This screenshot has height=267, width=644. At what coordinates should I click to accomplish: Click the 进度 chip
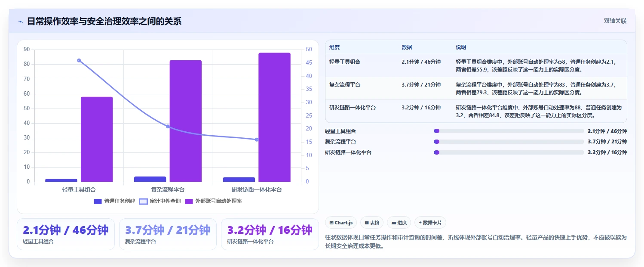(x=399, y=223)
